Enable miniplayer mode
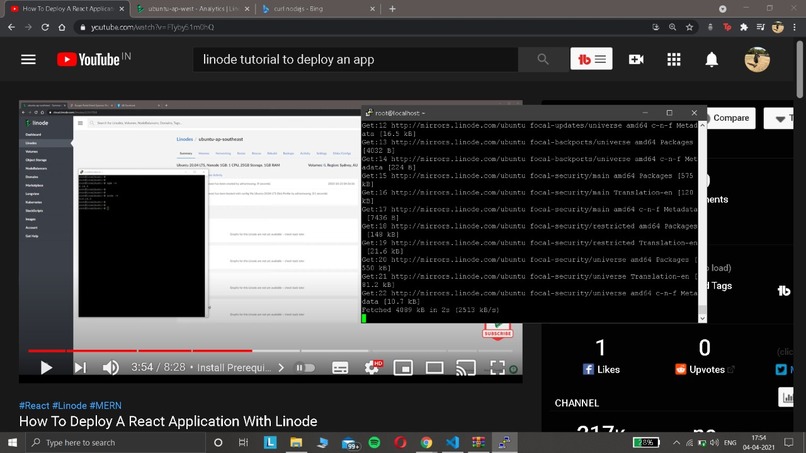The image size is (806, 453). pyautogui.click(x=403, y=368)
